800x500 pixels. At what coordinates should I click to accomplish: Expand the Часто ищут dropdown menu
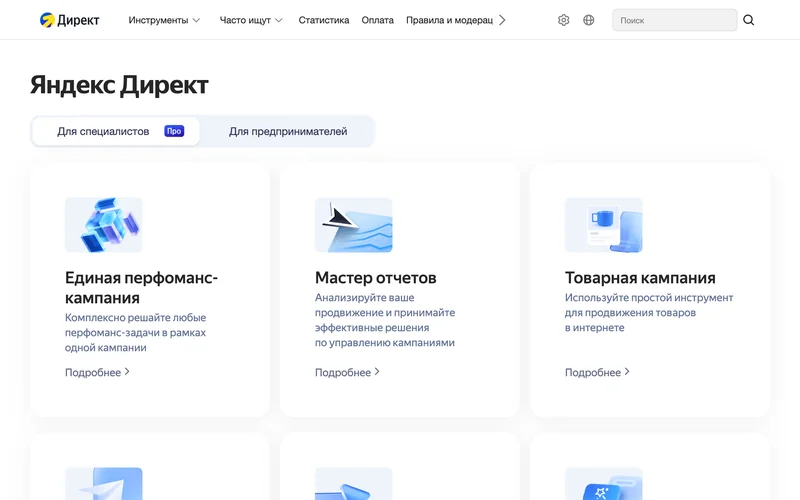[x=251, y=20]
